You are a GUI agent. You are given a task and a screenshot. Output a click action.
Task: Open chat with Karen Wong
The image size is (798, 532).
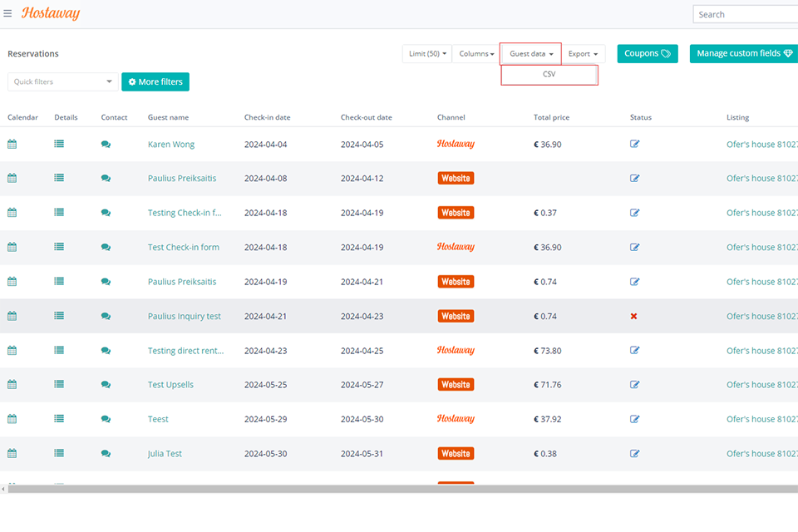coord(106,144)
